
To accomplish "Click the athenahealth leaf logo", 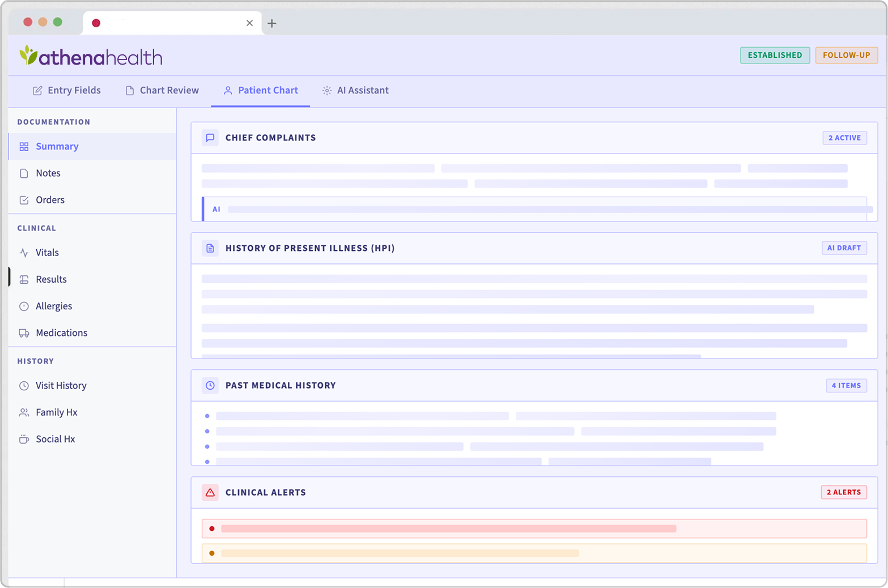I will pos(28,55).
